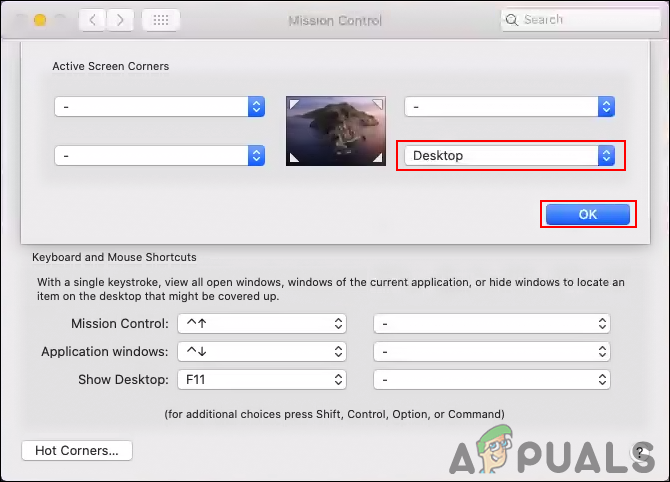
Task: Click the yellow minimize window button
Action: (40, 20)
